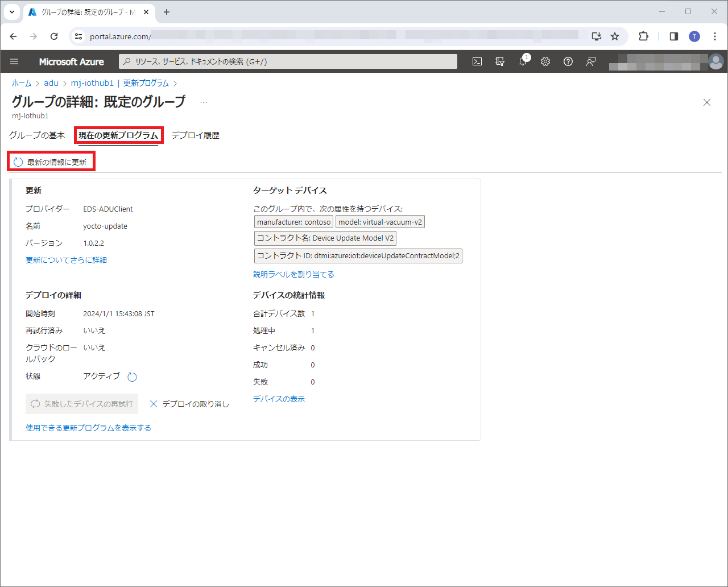The height and width of the screenshot is (587, 728).
Task: Open the notifications bell
Action: 523,61
